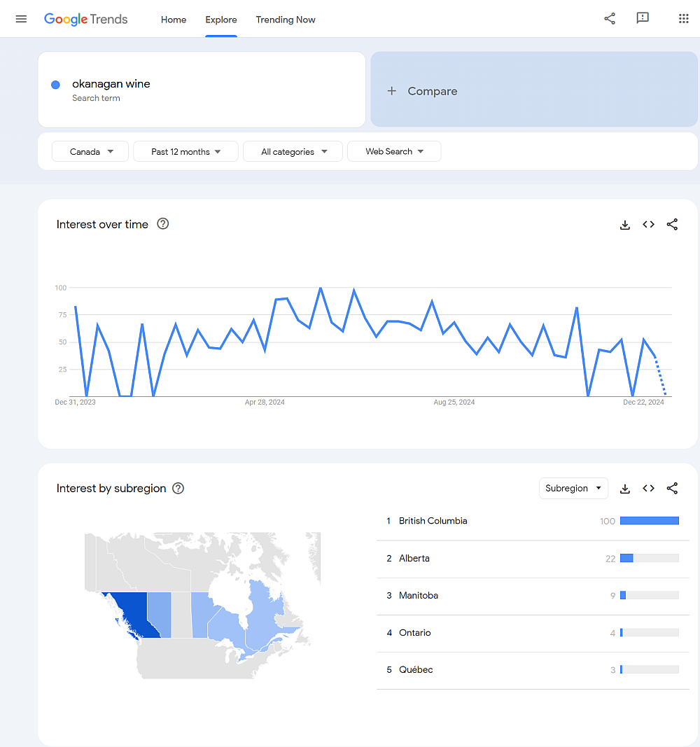Share the Interest by subregion widget

(x=672, y=489)
